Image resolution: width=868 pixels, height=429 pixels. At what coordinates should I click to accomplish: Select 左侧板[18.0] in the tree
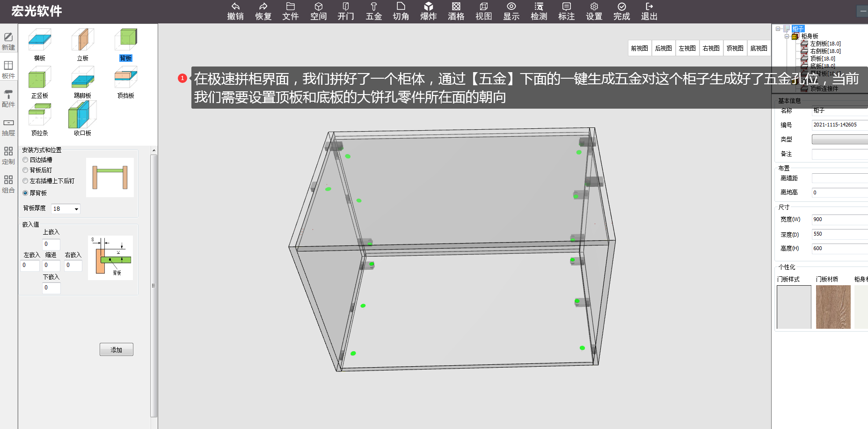click(x=825, y=44)
